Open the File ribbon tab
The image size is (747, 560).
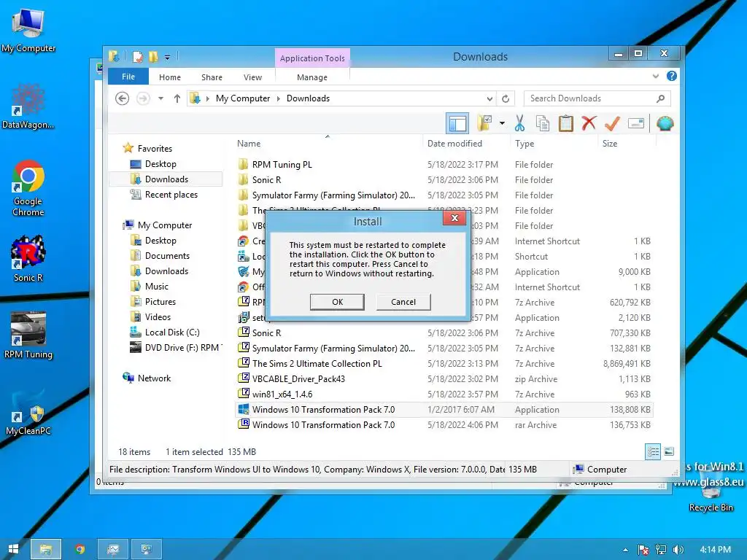(x=128, y=77)
